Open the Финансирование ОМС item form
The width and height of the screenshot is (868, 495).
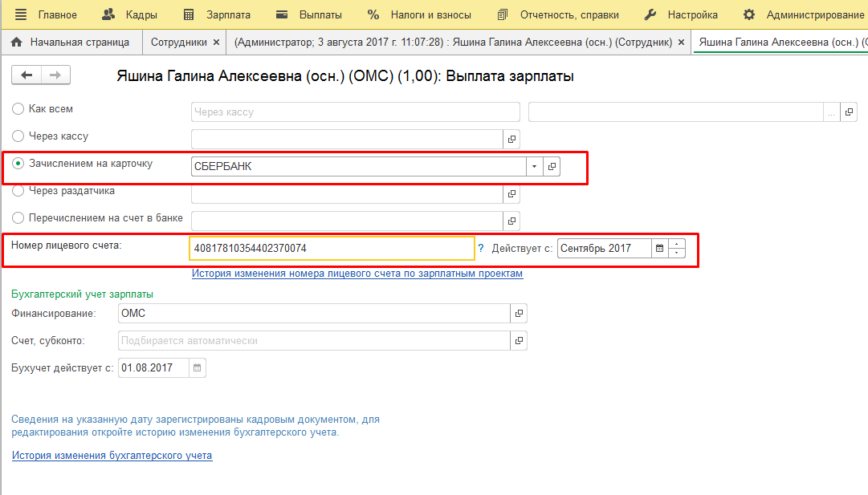tap(519, 314)
